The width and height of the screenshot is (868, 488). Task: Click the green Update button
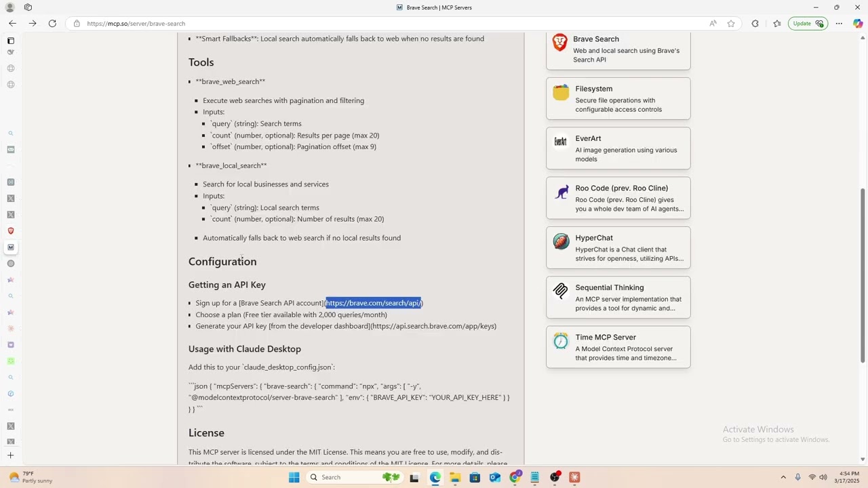[808, 23]
